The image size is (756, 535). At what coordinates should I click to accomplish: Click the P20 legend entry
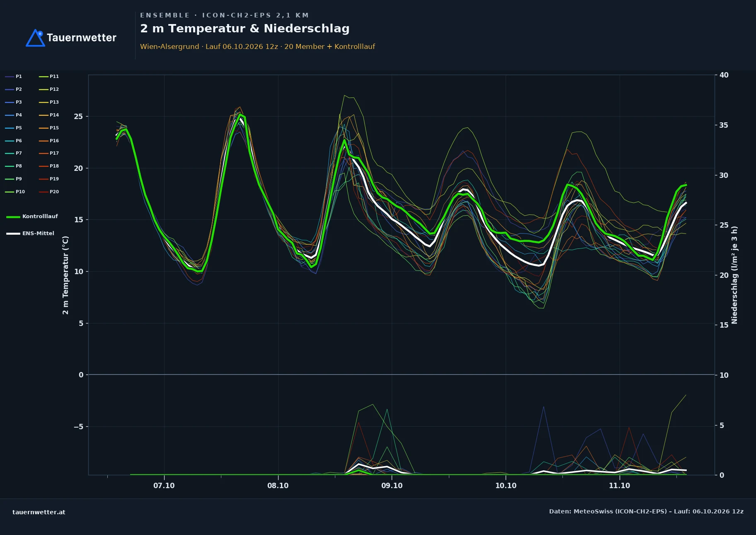(49, 192)
